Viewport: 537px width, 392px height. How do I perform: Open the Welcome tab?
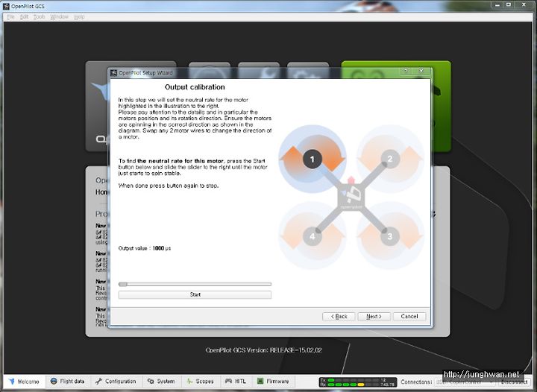[24, 382]
